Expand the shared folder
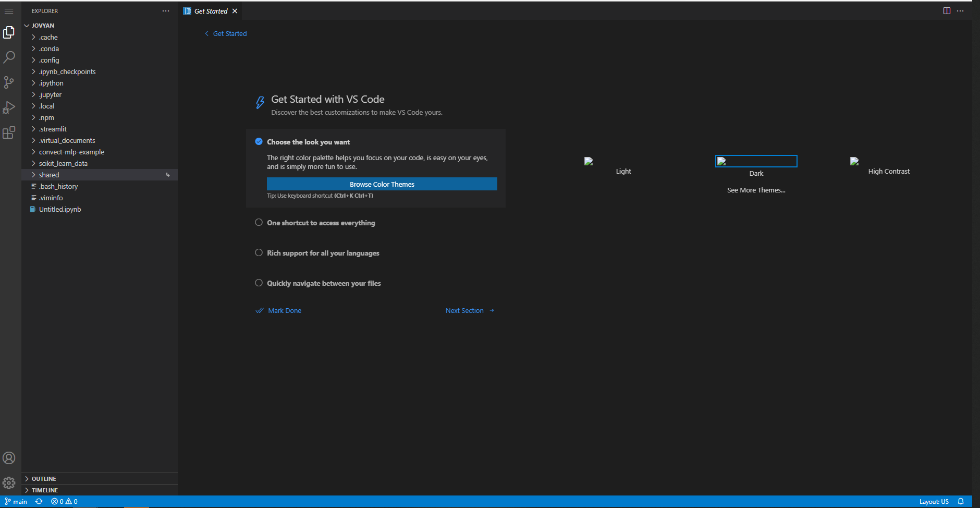 click(x=100, y=175)
